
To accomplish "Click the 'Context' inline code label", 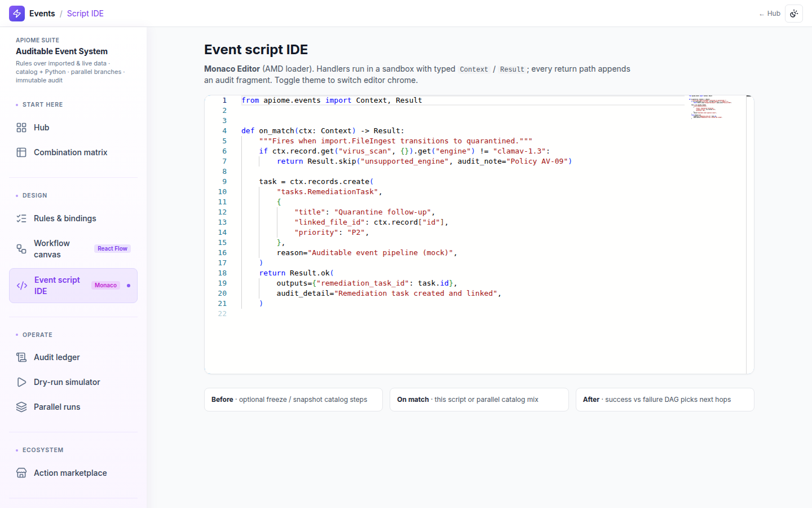I will [x=474, y=69].
